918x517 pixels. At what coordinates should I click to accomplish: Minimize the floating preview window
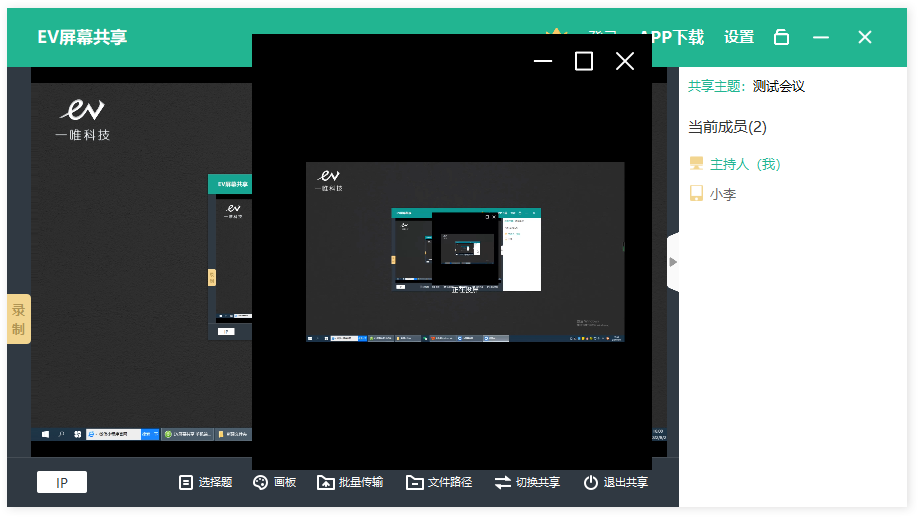[543, 62]
